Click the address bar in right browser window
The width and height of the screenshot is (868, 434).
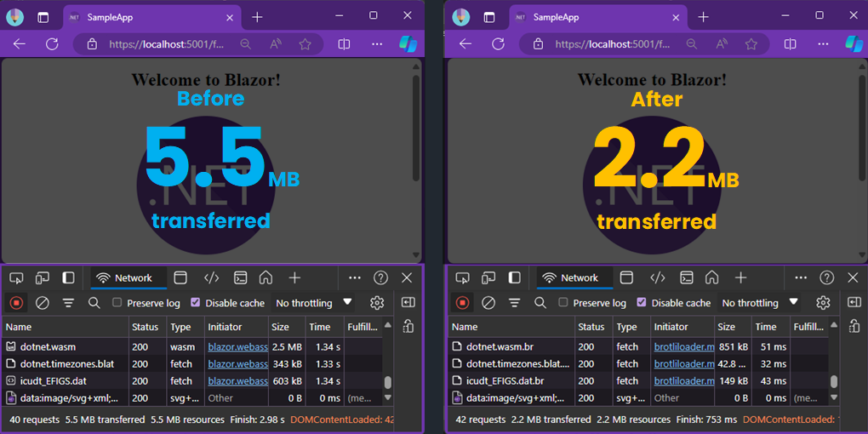[x=644, y=44]
